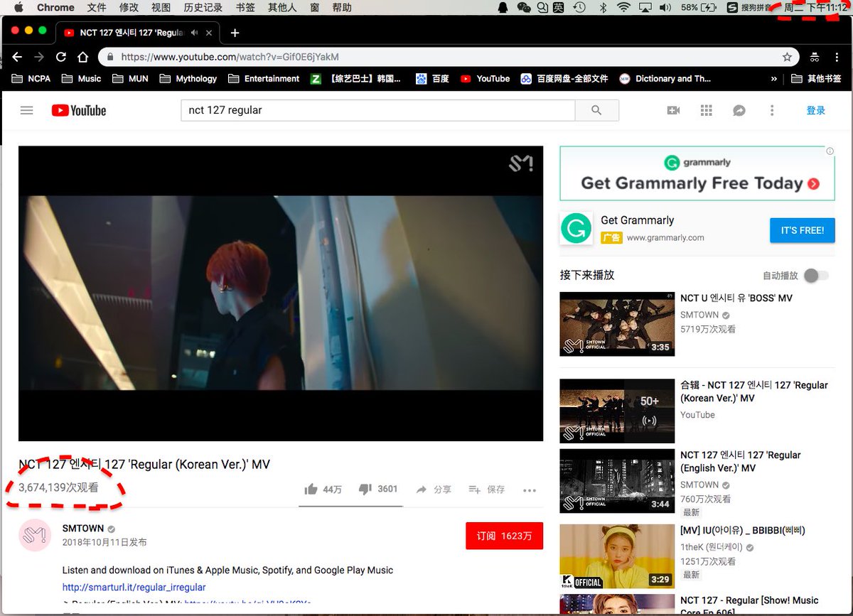Toggle the 自动播放 autoplay switch
The width and height of the screenshot is (853, 616).
pyautogui.click(x=817, y=276)
